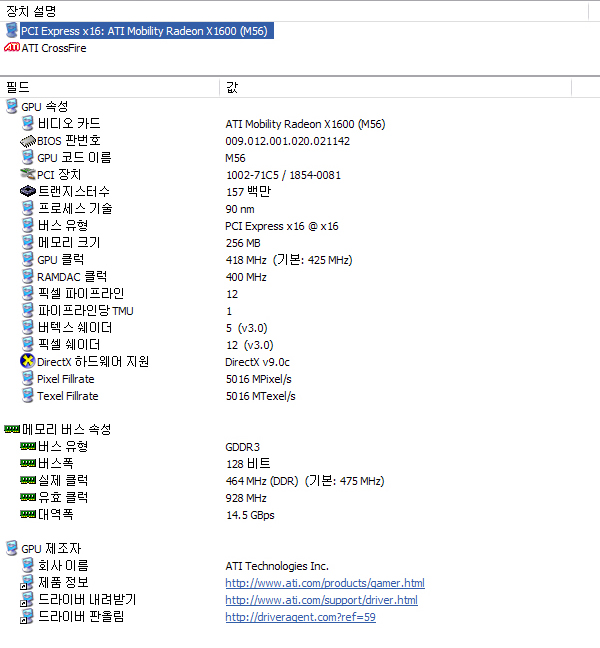Viewport: 600px width, 648px height.
Task: Click the icon next to Pixel Fillrate
Action: (x=28, y=378)
